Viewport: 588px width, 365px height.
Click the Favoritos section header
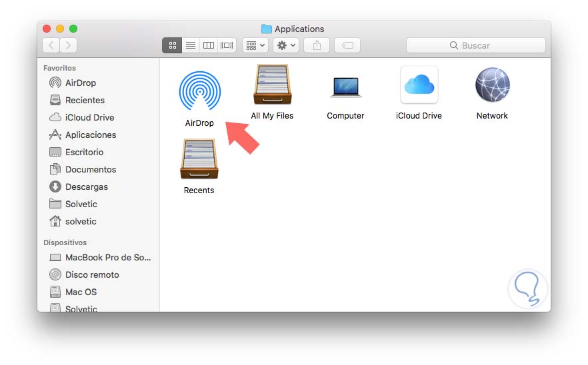click(59, 68)
